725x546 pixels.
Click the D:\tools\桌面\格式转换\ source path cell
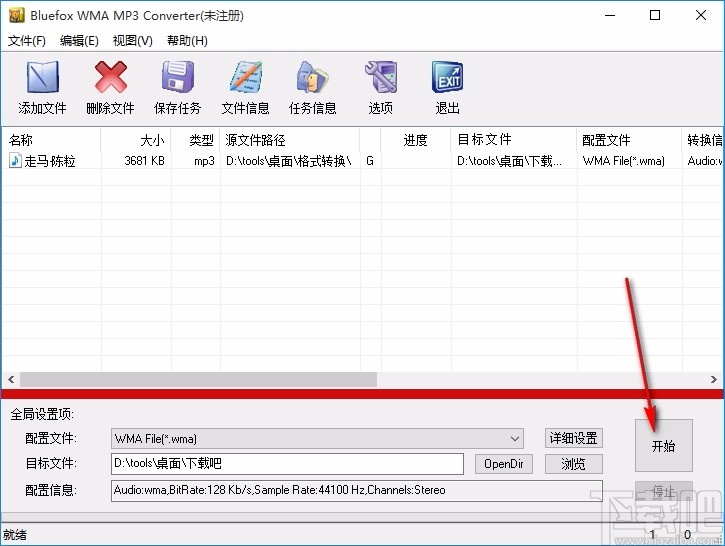point(289,161)
